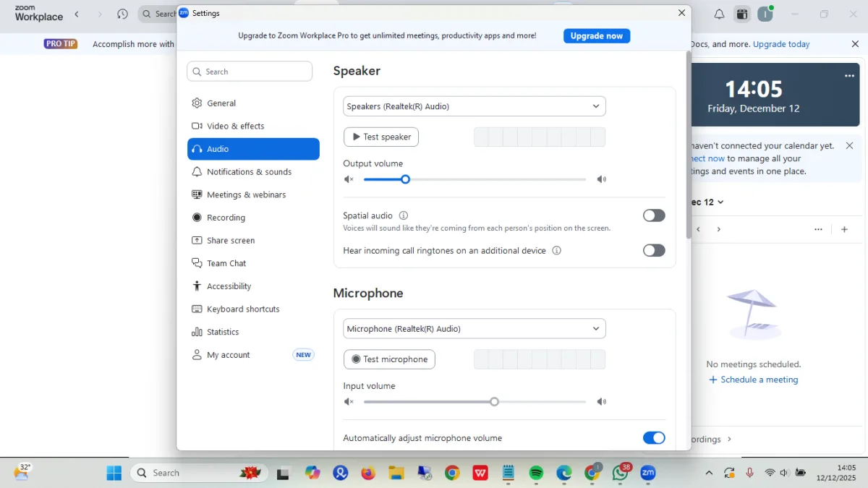Click info icon beside incoming call ringtones
The height and width of the screenshot is (488, 868).
557,251
